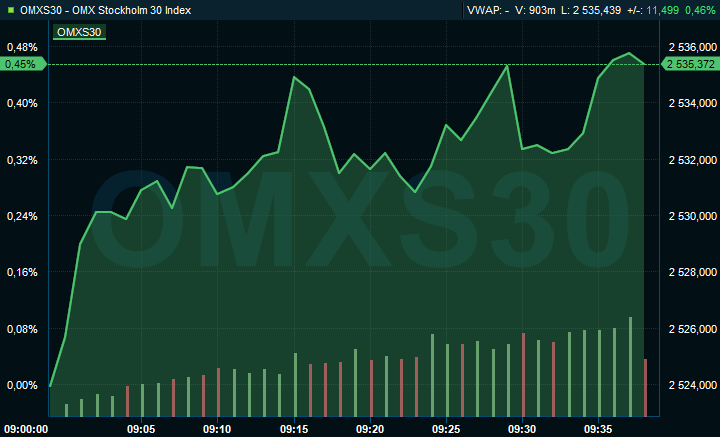
Task: Click the 2 535,372 price marker
Action: pos(690,64)
